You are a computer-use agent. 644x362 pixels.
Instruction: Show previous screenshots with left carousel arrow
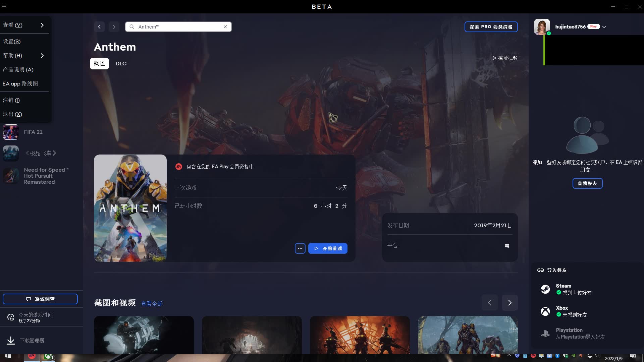[490, 303]
